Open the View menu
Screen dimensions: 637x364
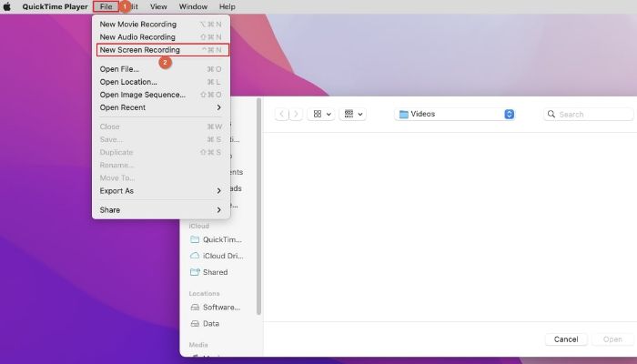[158, 6]
